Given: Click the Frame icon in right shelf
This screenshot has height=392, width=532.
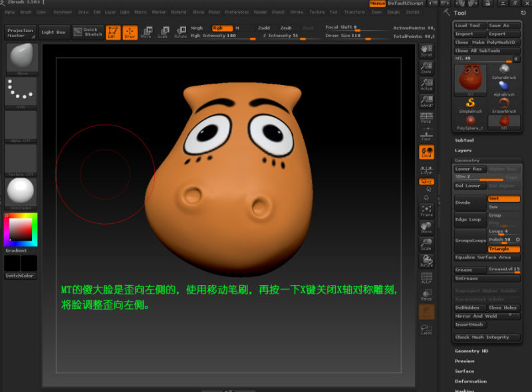Looking at the screenshot, I should click(x=426, y=210).
